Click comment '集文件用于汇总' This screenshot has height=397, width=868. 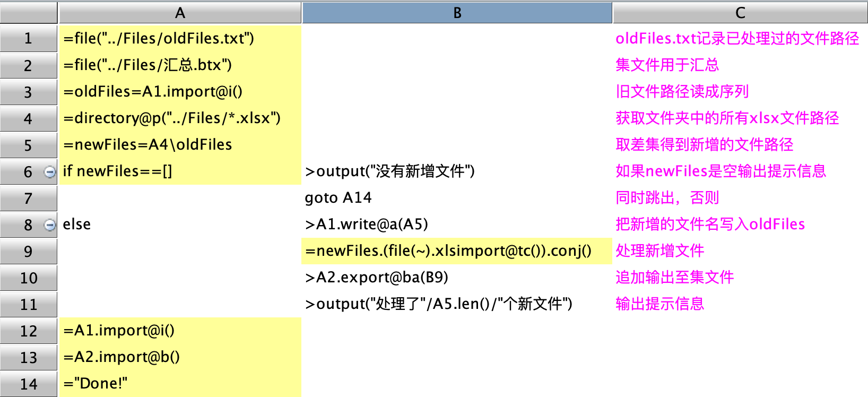(667, 65)
